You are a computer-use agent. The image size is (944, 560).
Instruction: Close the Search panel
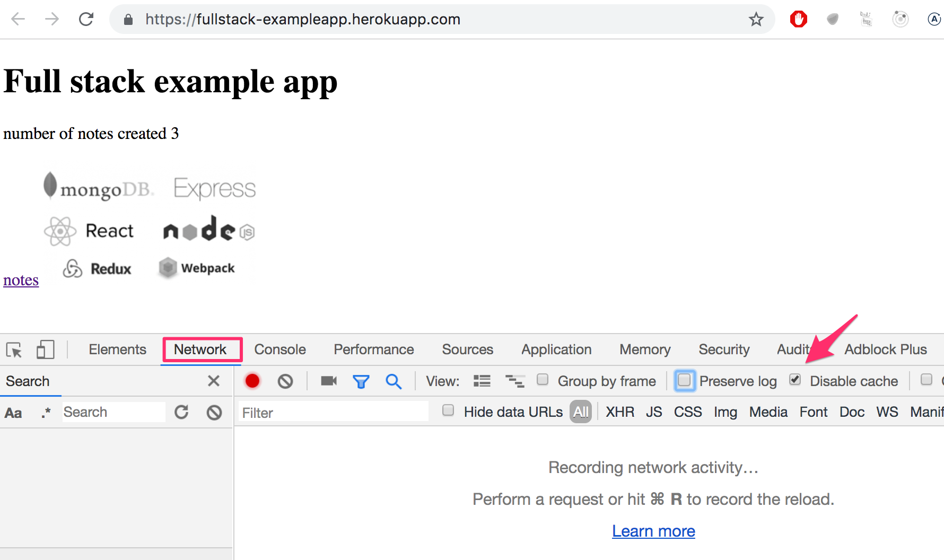[x=214, y=381]
